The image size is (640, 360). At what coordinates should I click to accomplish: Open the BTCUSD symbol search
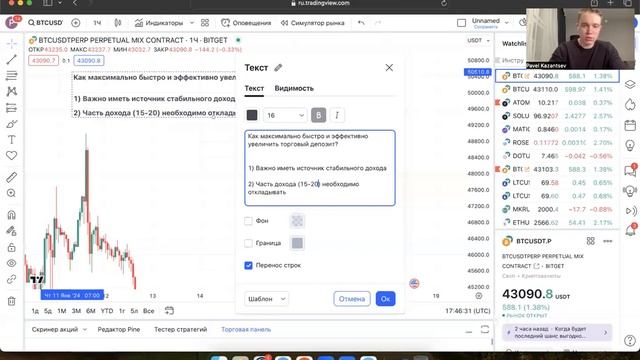(45, 23)
